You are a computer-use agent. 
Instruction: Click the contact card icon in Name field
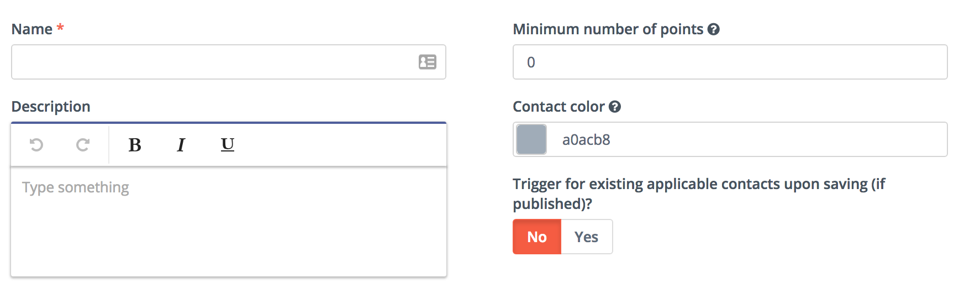click(x=427, y=62)
